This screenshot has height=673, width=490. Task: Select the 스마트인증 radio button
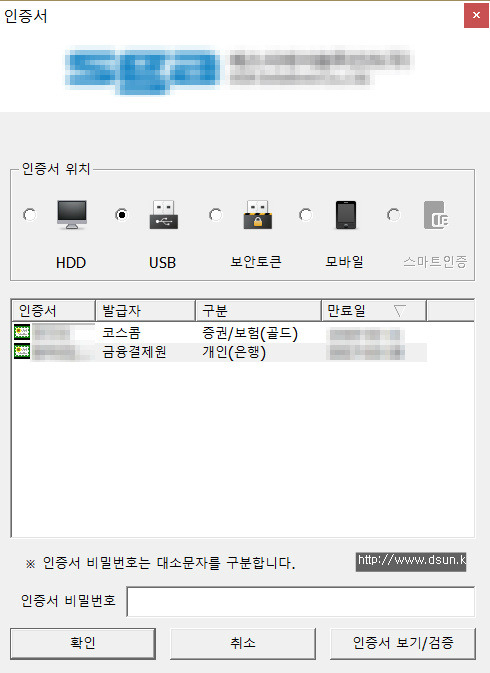click(x=393, y=214)
